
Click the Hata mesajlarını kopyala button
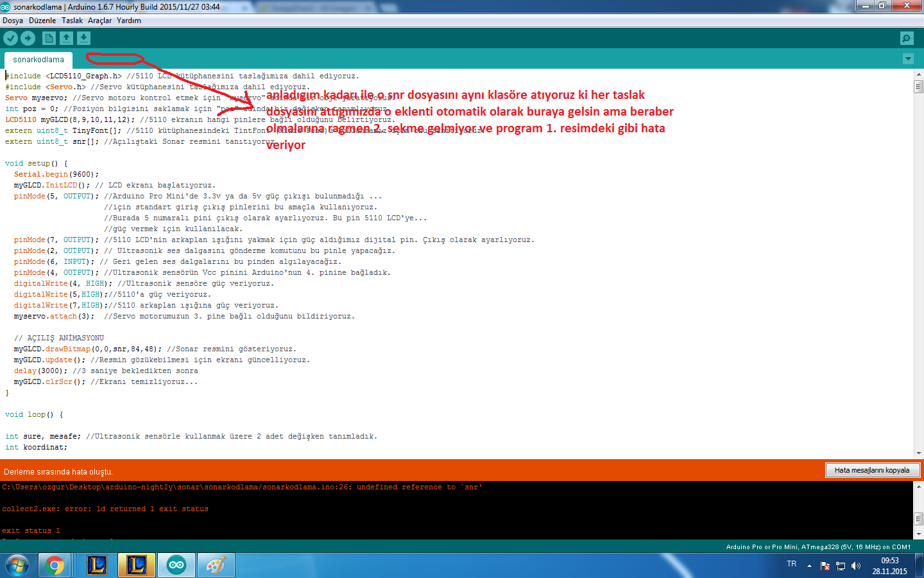[872, 470]
